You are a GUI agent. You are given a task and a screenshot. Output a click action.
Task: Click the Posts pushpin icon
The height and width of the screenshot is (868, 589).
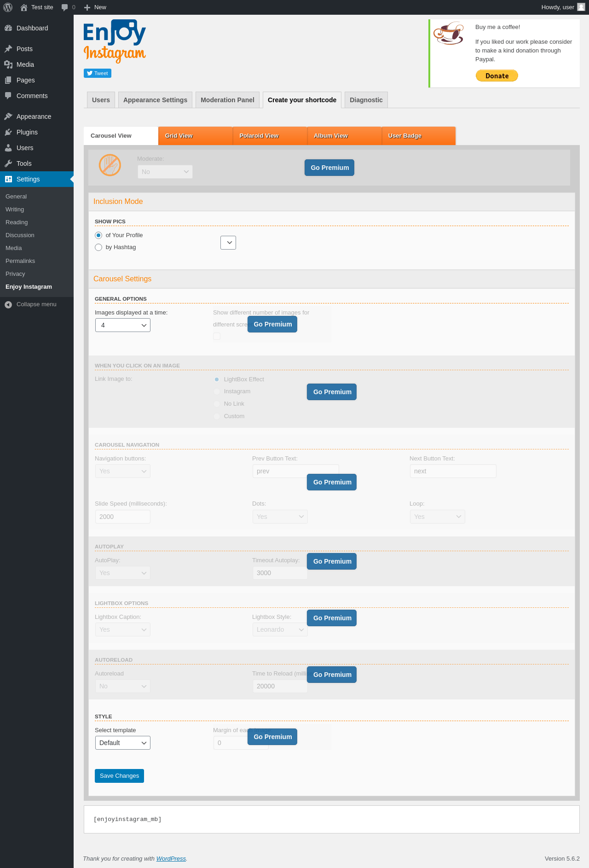[x=8, y=49]
